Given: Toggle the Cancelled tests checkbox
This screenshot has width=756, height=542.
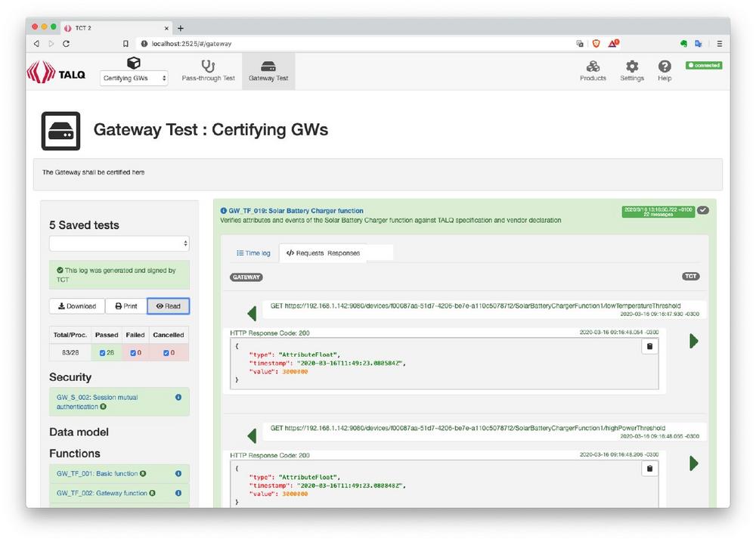Looking at the screenshot, I should (166, 353).
